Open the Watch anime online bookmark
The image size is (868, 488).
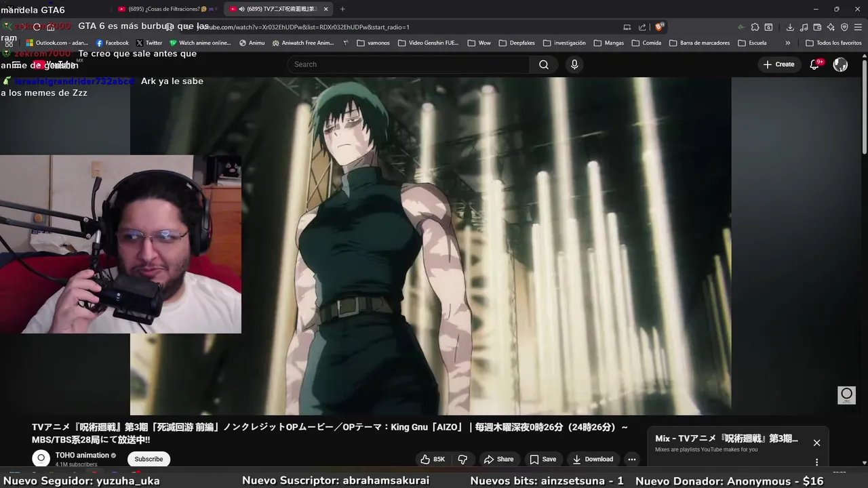pyautogui.click(x=201, y=43)
